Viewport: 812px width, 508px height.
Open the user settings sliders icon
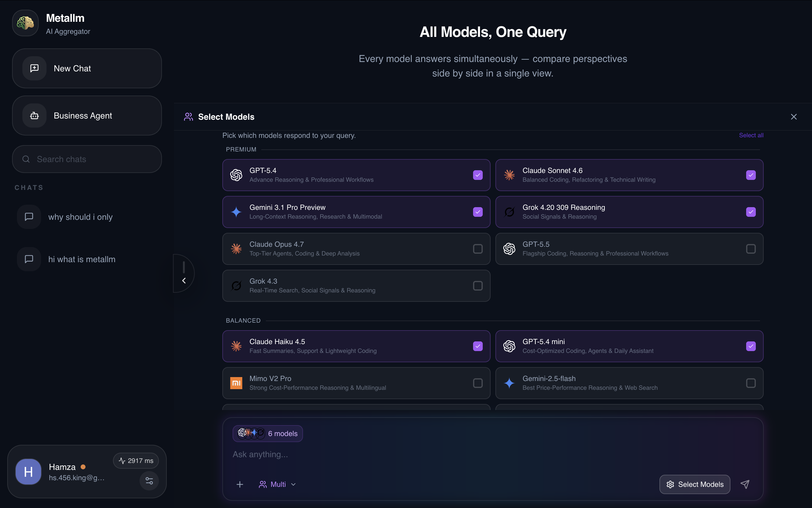(149, 481)
